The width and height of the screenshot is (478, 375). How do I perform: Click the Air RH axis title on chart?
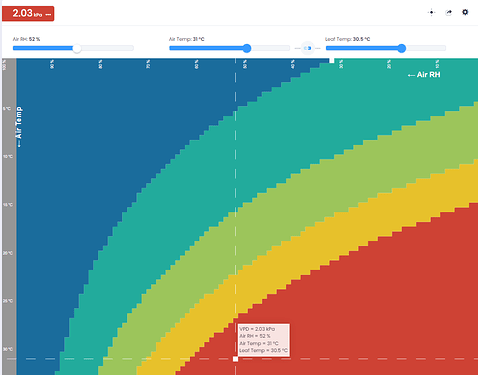point(424,75)
